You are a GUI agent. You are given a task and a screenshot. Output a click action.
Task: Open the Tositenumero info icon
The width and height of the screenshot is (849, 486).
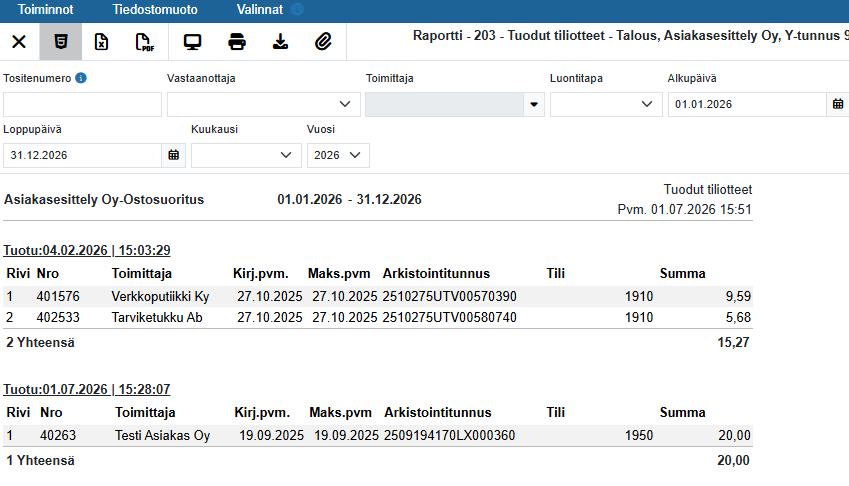point(81,78)
